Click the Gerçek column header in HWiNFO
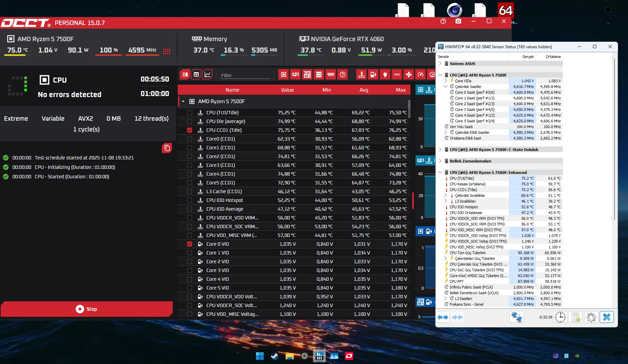 point(522,57)
